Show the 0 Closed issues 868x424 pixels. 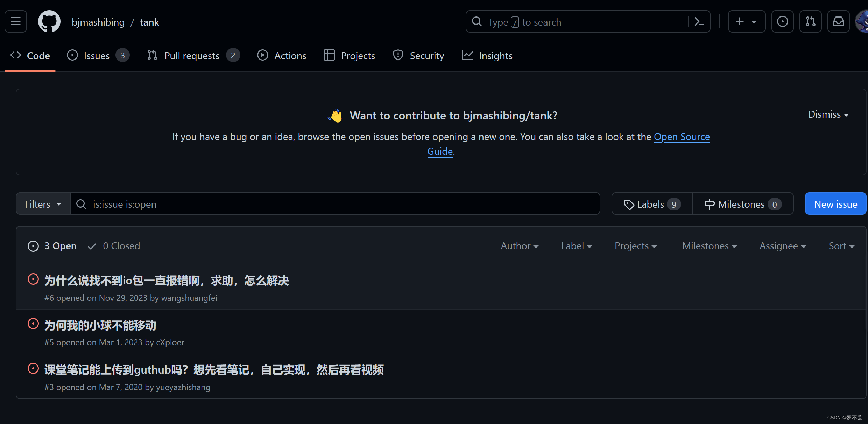pos(114,246)
